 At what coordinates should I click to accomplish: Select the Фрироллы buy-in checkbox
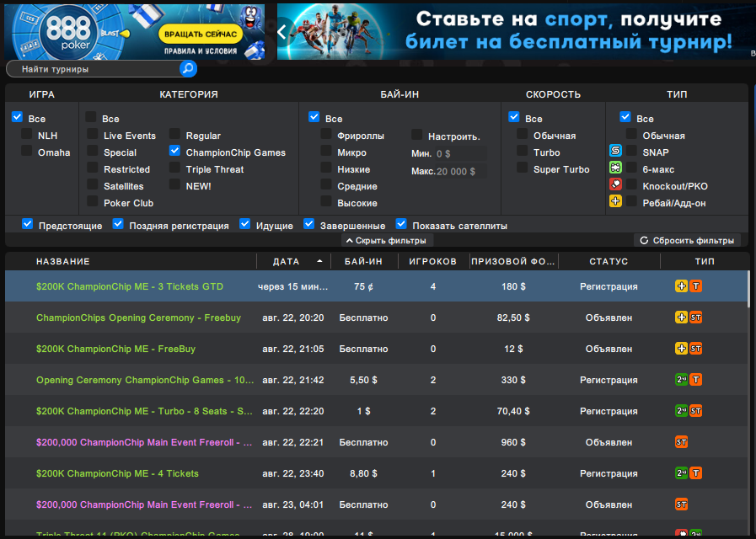326,134
